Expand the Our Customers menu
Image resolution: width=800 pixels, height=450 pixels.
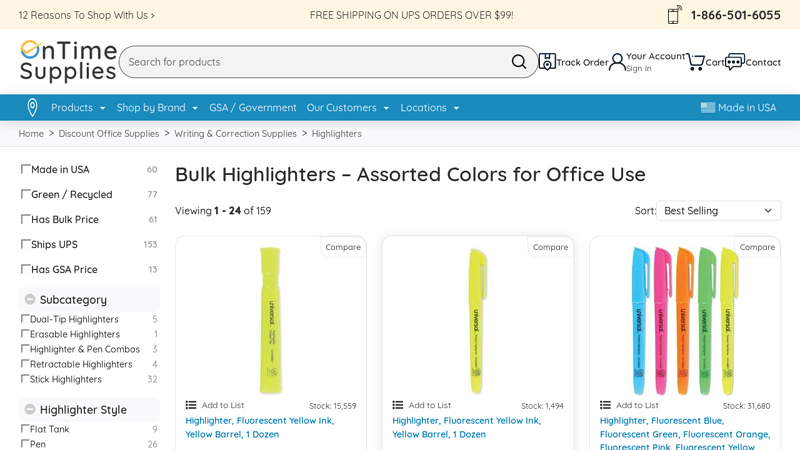click(348, 108)
